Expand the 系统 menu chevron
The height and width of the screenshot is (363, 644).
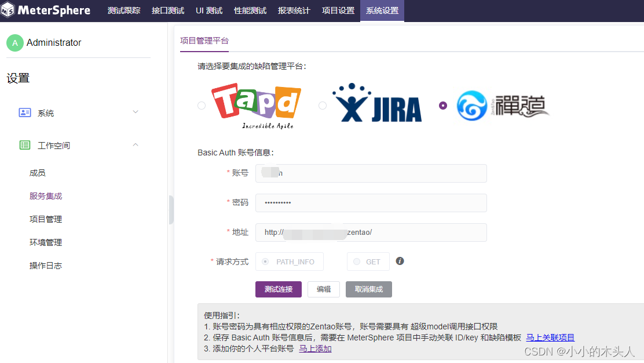coord(136,112)
